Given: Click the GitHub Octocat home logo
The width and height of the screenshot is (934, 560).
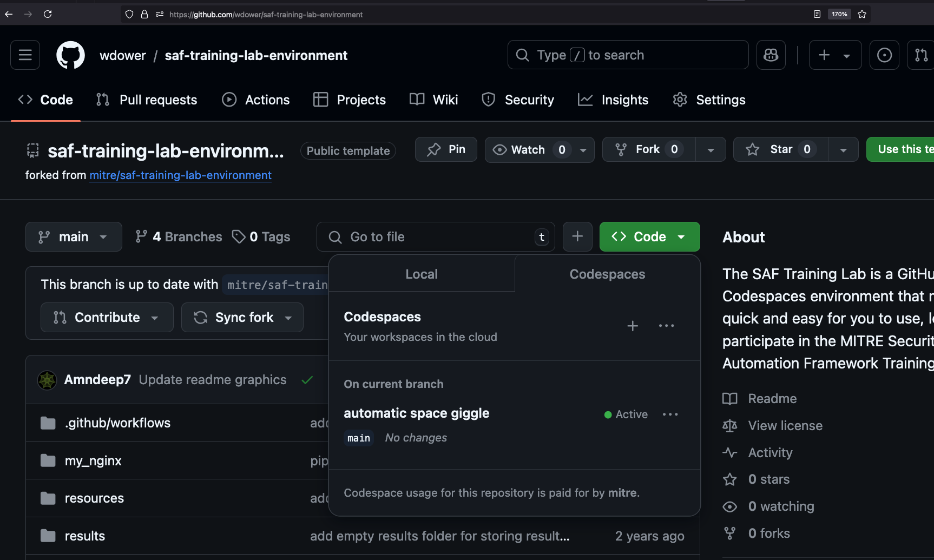Looking at the screenshot, I should click(70, 55).
